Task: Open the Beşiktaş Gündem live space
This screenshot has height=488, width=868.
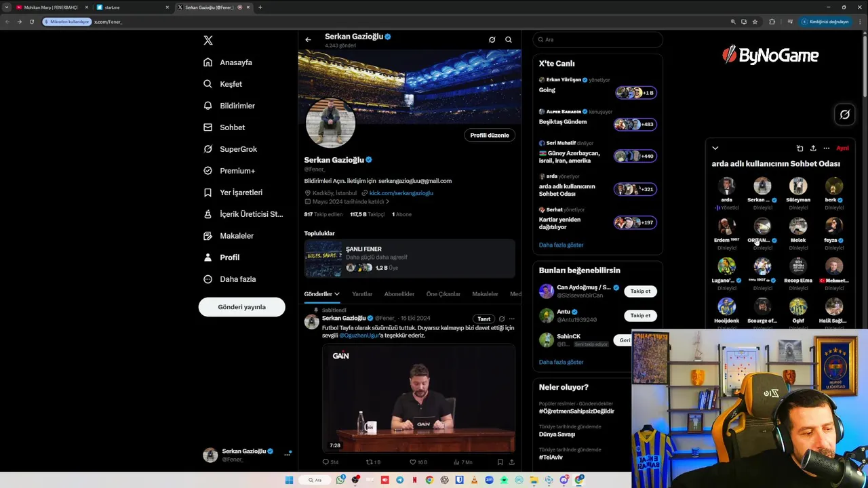Action: [597, 119]
